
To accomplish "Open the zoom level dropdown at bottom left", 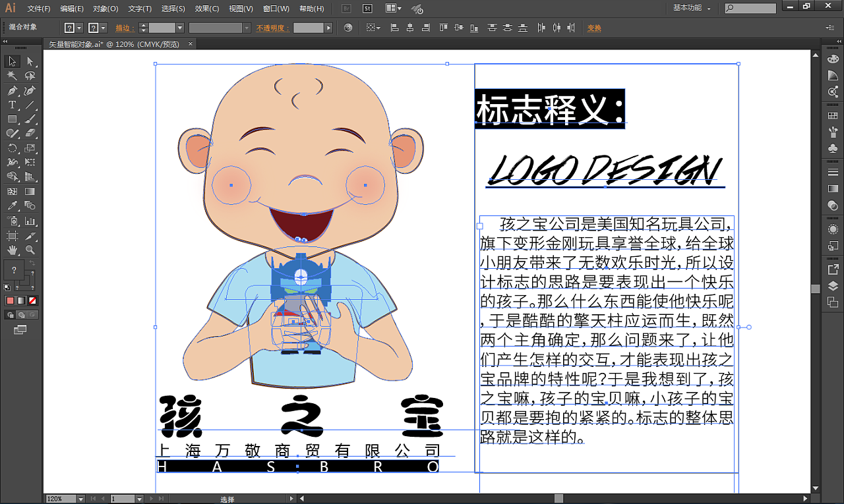I will point(81,499).
